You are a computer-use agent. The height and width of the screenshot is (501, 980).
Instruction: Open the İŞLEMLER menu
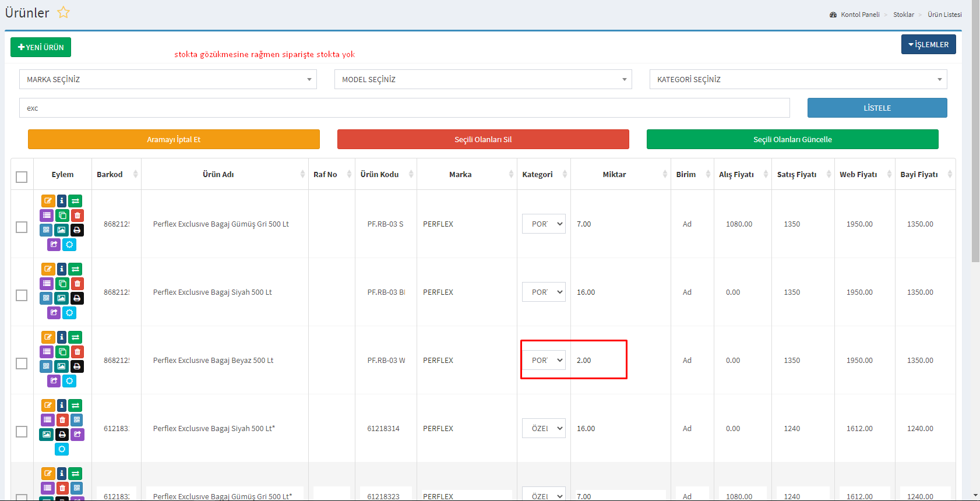tap(928, 45)
